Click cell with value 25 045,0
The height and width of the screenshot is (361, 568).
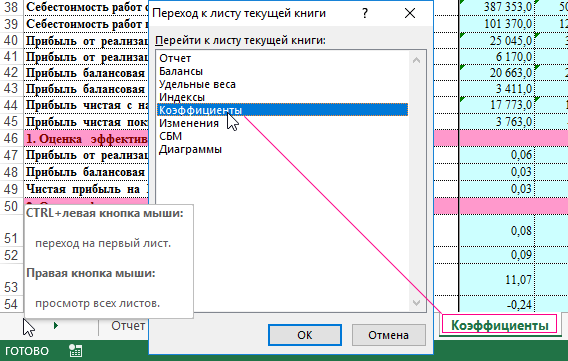click(x=497, y=41)
